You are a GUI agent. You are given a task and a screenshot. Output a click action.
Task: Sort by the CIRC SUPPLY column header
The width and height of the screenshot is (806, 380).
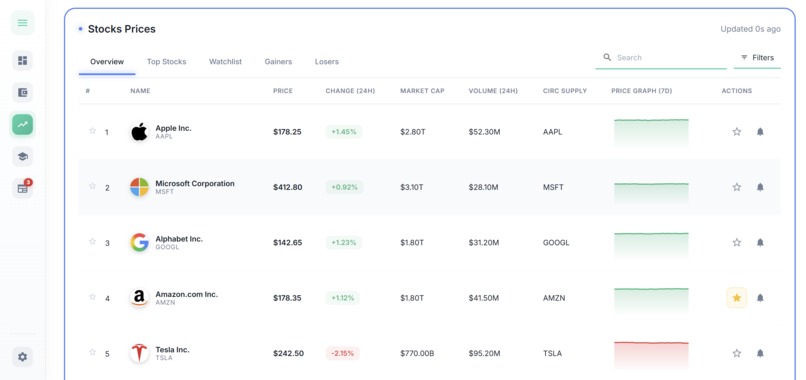(564, 91)
